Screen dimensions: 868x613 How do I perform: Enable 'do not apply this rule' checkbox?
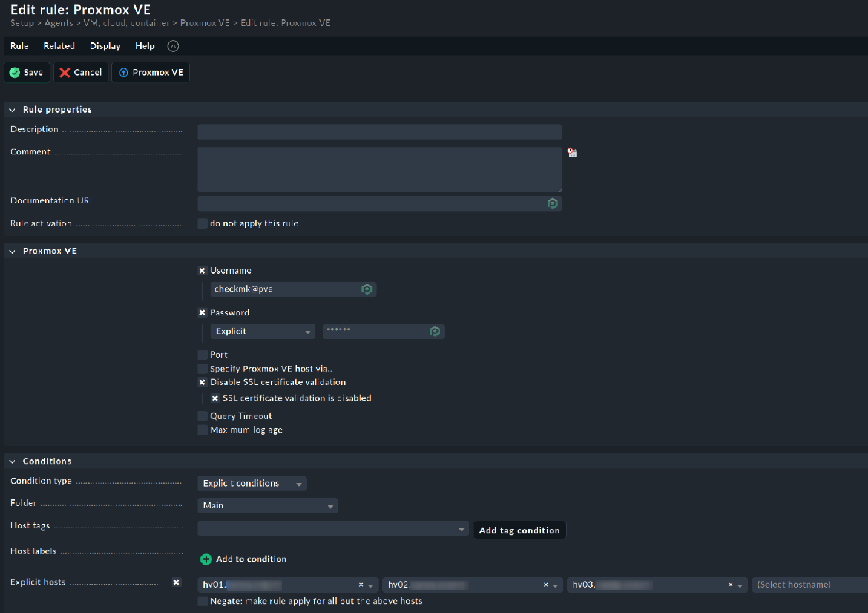(202, 223)
